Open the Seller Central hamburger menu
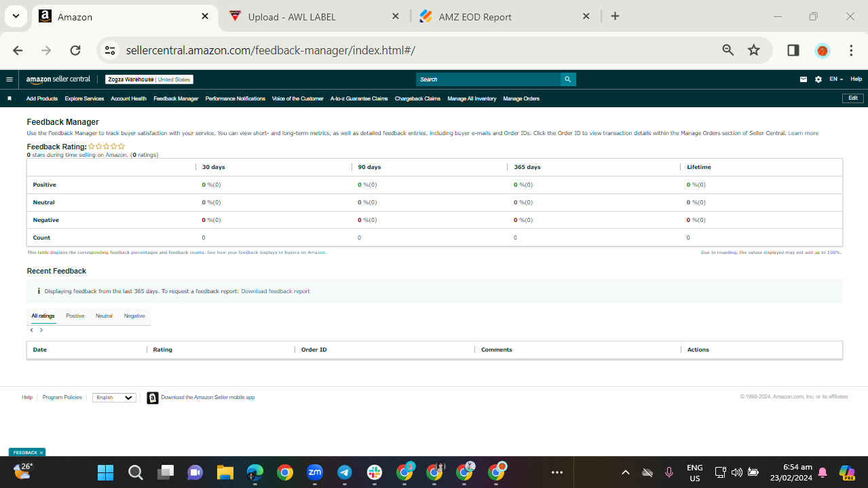Image resolution: width=868 pixels, height=488 pixels. tap(10, 79)
